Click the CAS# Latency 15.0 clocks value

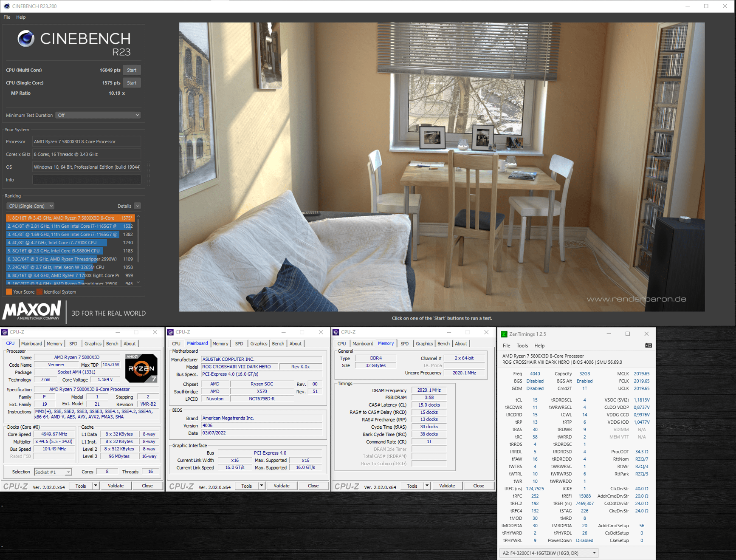[x=429, y=405]
